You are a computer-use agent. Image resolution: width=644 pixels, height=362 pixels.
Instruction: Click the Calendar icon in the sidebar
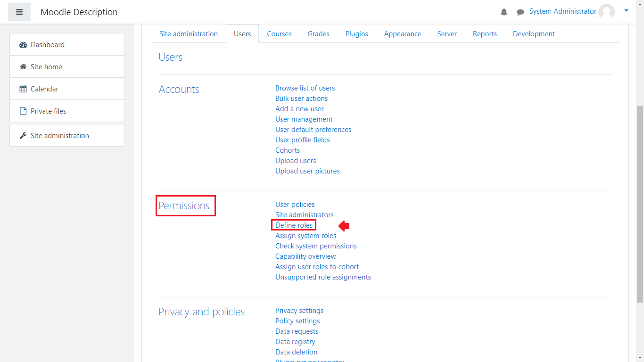click(23, 89)
